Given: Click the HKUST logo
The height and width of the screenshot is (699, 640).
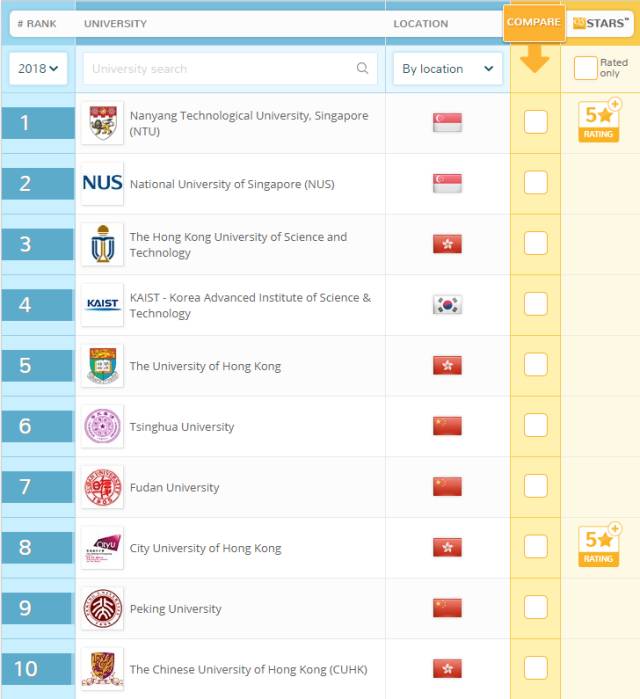Looking at the screenshot, I should point(103,244).
